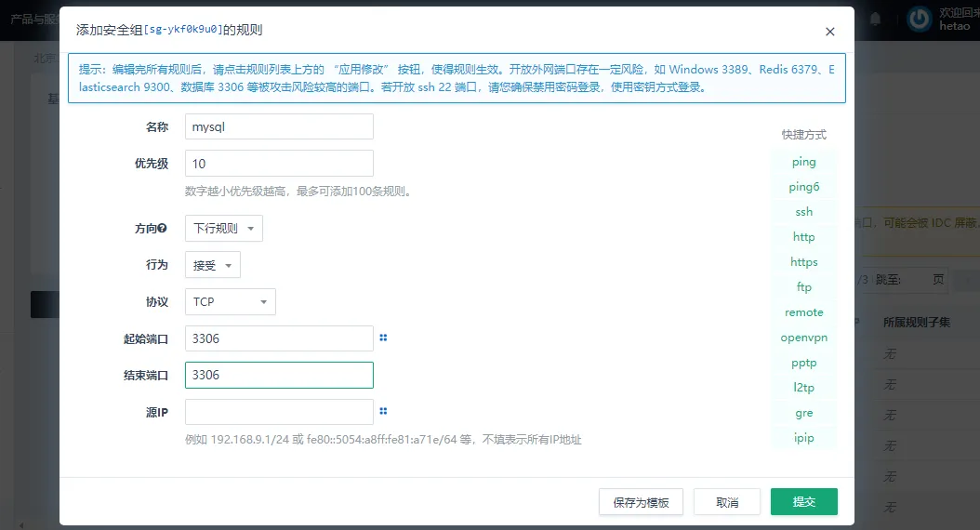Select the ping shortcut
The image size is (980, 530).
point(803,162)
